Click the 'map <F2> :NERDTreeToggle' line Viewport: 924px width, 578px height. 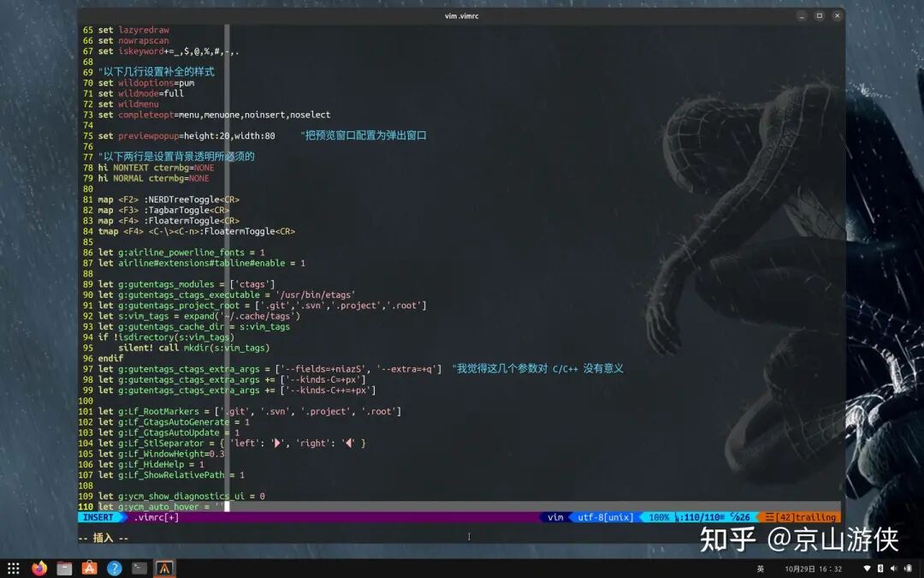169,200
